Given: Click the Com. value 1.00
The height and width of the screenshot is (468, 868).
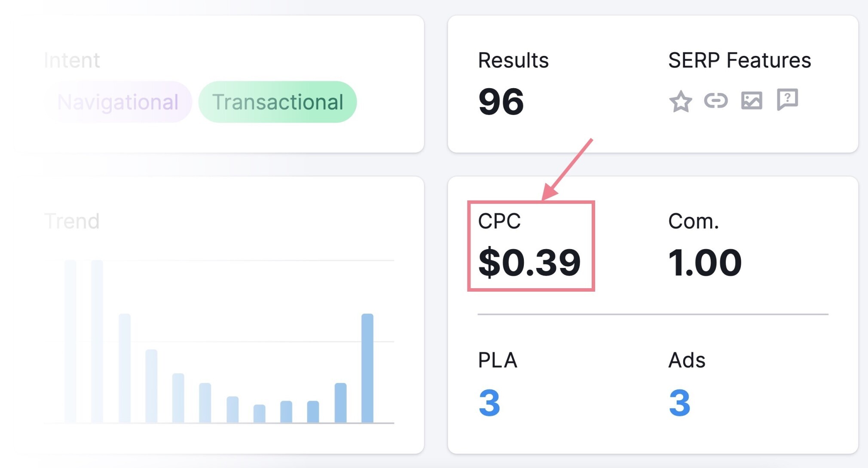Looking at the screenshot, I should tap(705, 262).
